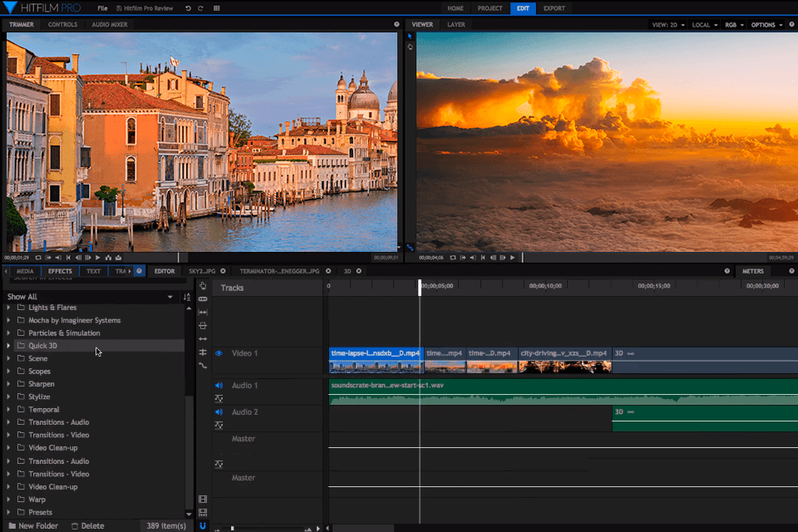Mute the Audio 2 track
The image size is (798, 532).
(219, 412)
